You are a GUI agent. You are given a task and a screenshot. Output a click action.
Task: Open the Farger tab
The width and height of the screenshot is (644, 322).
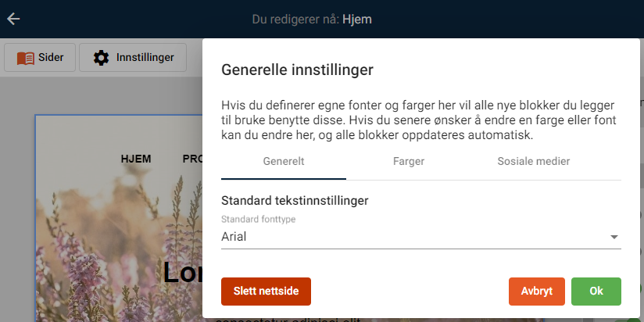tap(409, 162)
